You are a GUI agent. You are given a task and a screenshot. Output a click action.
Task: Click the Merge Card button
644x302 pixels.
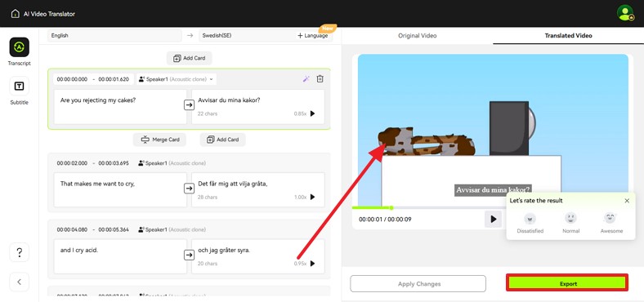(159, 140)
